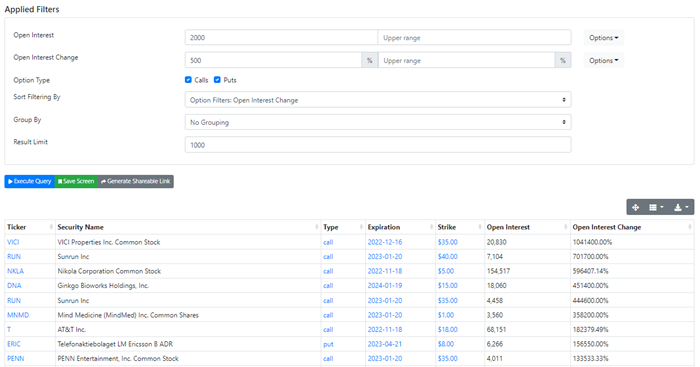Open the ERIC ticker link
This screenshot has width=700, height=367.
coord(14,344)
